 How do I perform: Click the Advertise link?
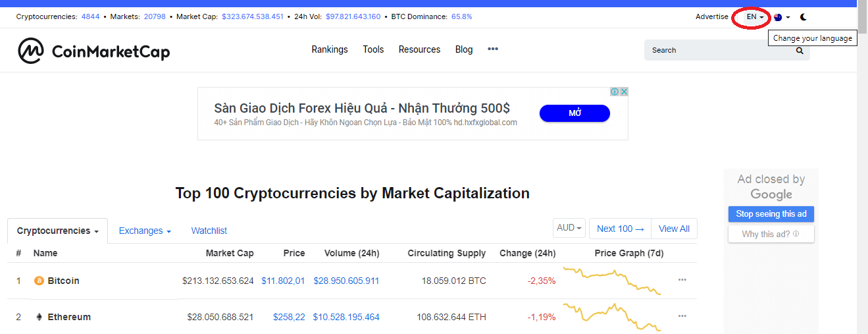(x=712, y=16)
